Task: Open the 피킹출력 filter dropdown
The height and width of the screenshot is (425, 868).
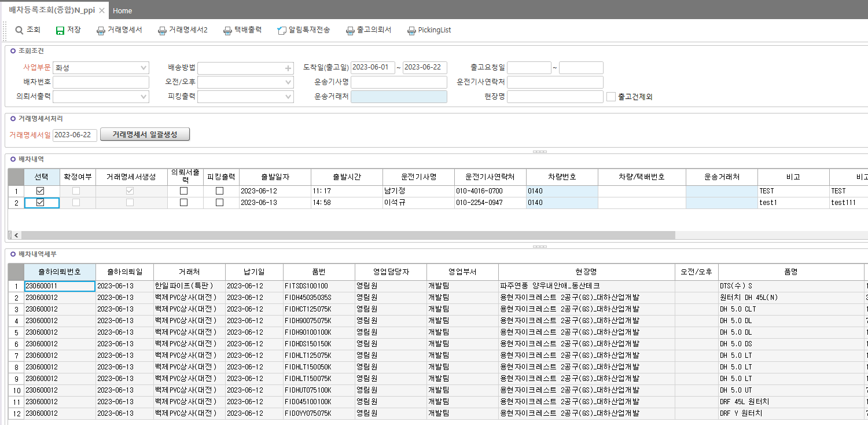Action: [x=246, y=97]
